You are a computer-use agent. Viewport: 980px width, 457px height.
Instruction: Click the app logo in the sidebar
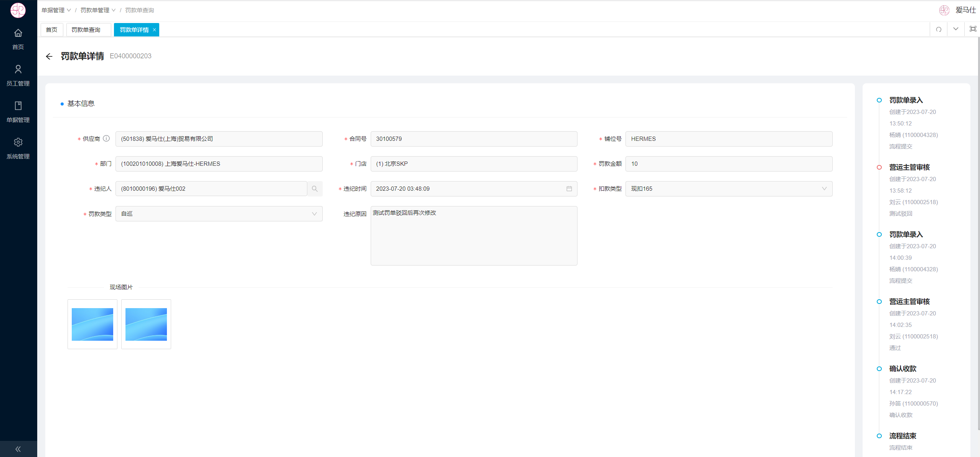[18, 10]
